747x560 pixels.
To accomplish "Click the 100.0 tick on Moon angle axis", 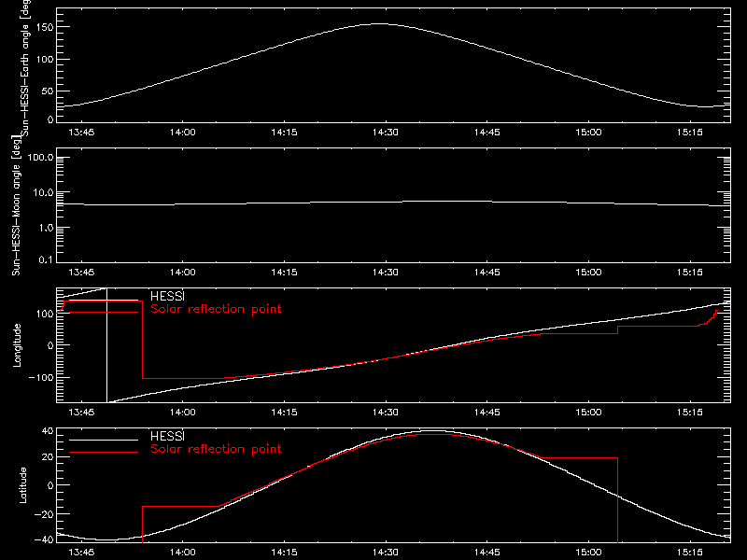I will (x=40, y=158).
